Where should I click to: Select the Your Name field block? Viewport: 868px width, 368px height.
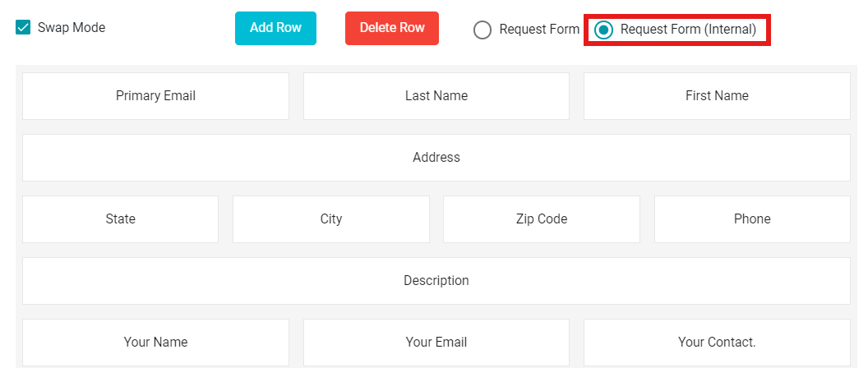click(155, 342)
